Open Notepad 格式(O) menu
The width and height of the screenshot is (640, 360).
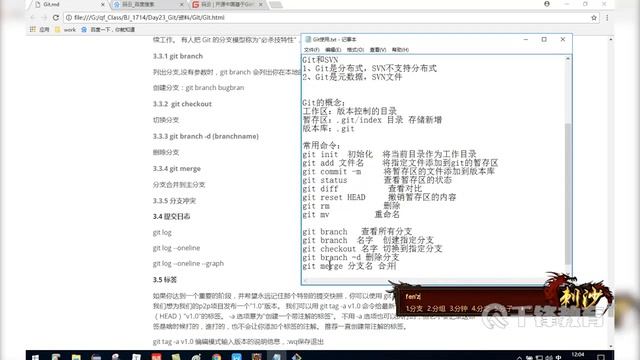(355, 50)
